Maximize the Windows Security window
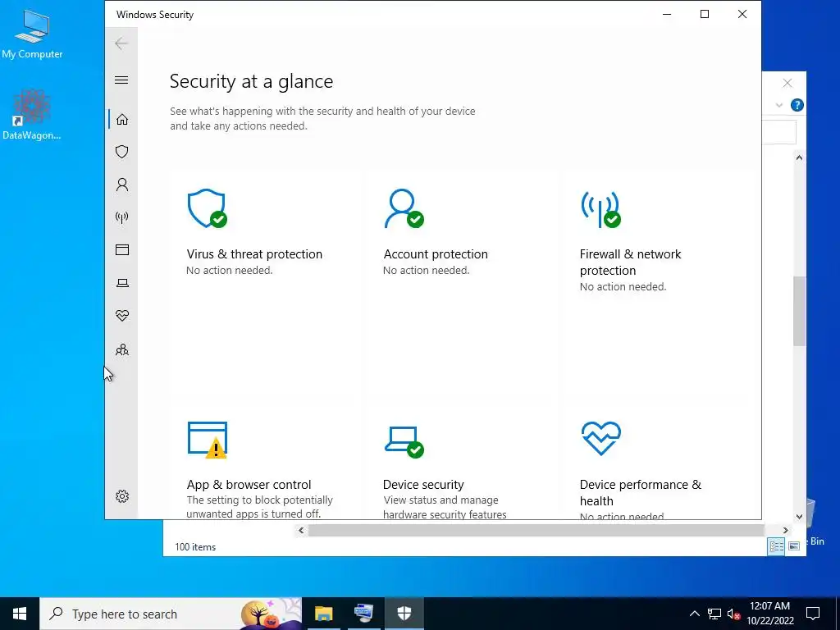The height and width of the screenshot is (630, 840). 705,15
